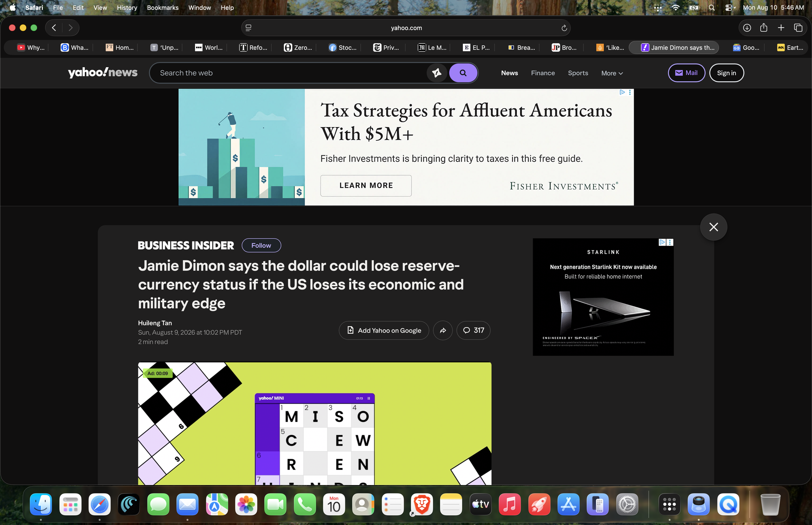Screen dimensions: 812x525
Task: Close the article overlay with the X
Action: click(x=714, y=227)
